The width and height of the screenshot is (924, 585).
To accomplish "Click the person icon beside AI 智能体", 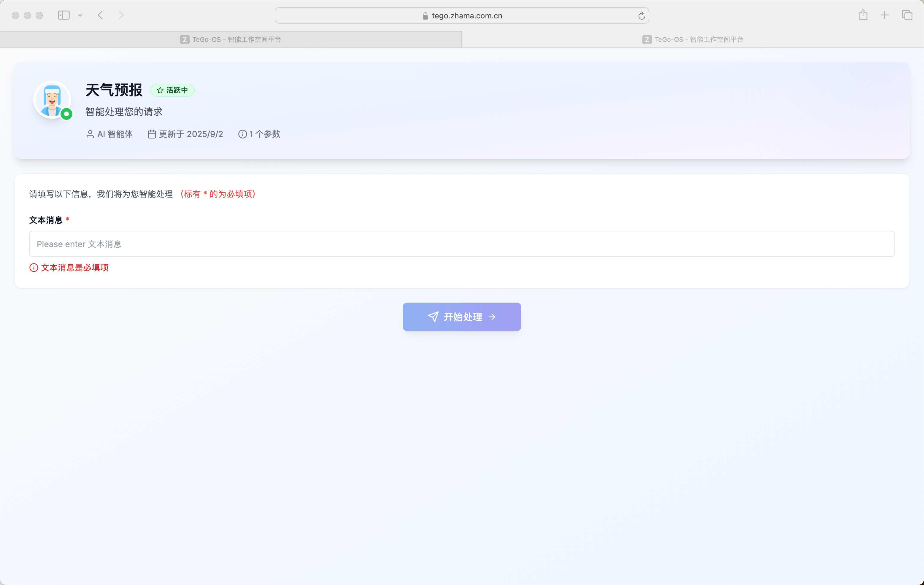I will 90,134.
